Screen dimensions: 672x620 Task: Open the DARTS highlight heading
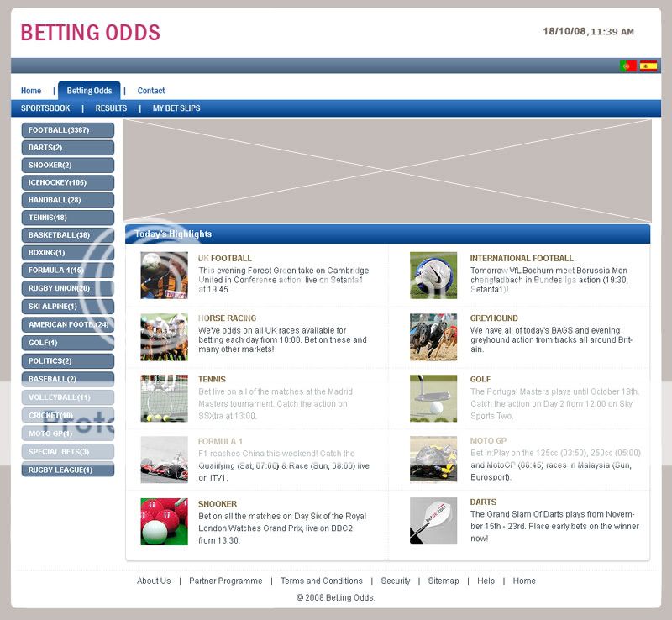click(x=484, y=502)
